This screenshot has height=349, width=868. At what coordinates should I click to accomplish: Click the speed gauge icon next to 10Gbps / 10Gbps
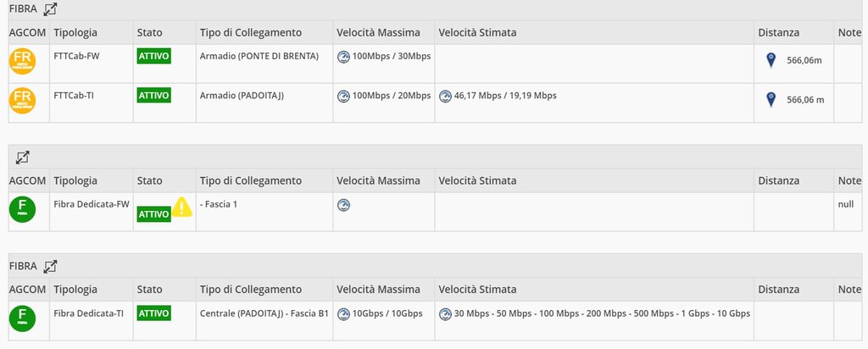click(x=343, y=313)
